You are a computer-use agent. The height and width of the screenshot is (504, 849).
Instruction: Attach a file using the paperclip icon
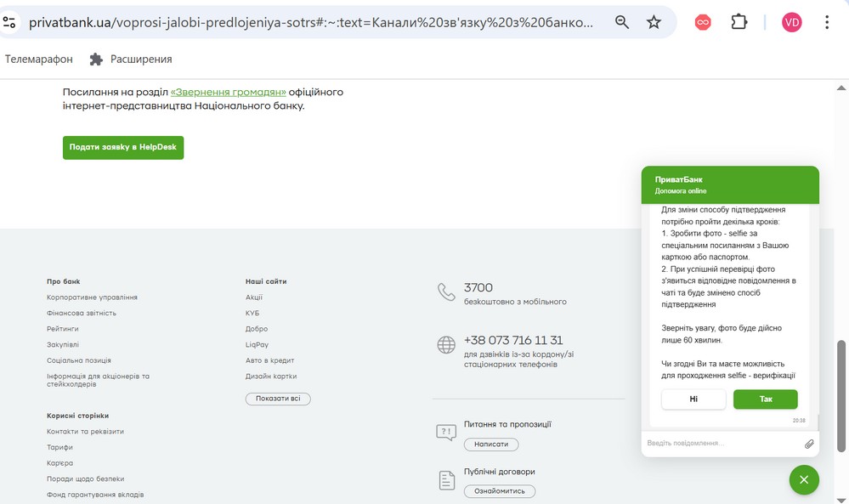(x=809, y=444)
